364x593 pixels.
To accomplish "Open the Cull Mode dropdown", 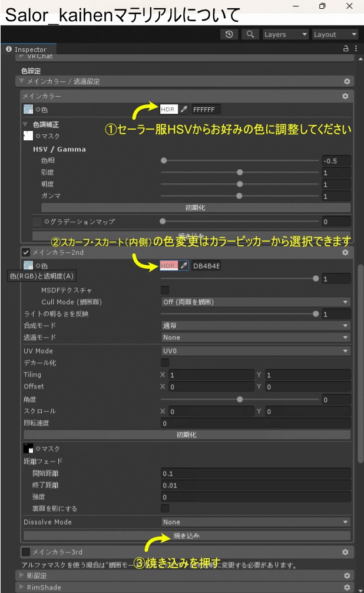I will 256,302.
